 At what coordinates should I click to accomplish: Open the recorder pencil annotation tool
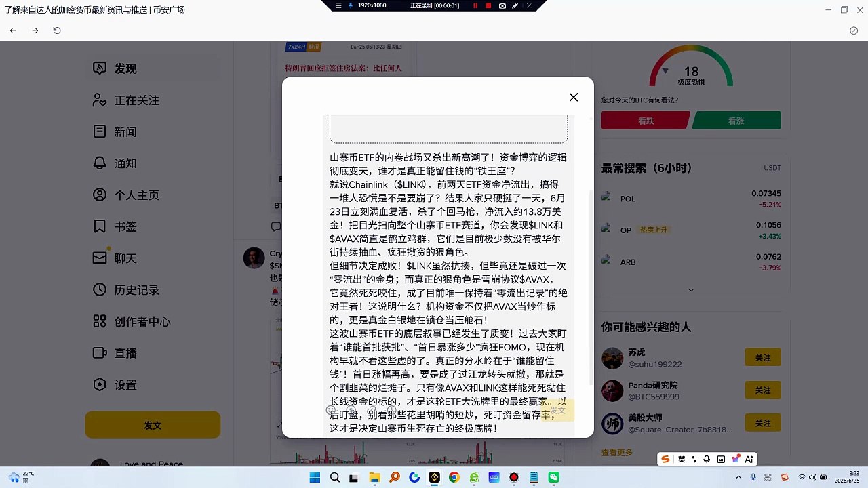(x=515, y=5)
